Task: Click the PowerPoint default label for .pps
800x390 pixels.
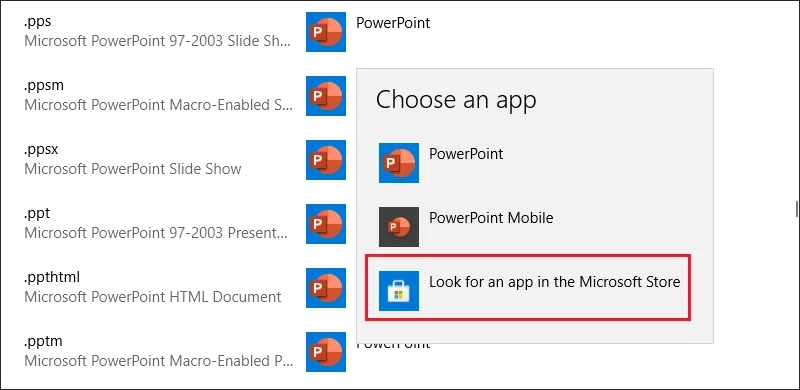Action: pyautogui.click(x=393, y=23)
